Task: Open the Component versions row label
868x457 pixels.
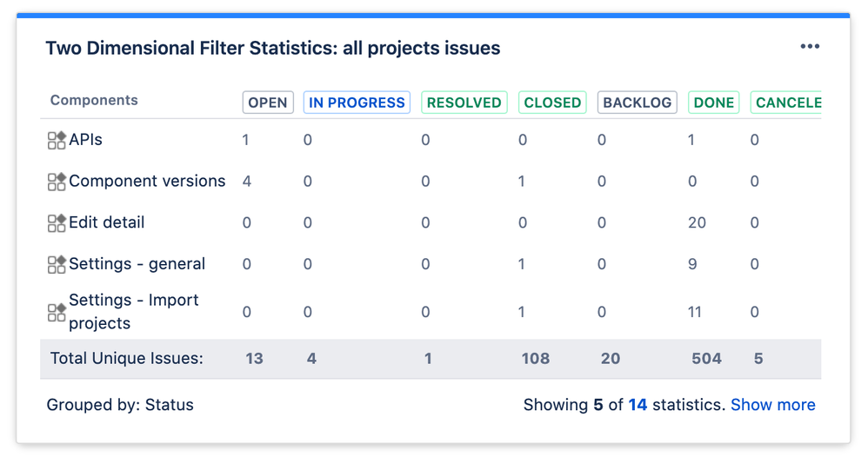Action: click(x=147, y=181)
